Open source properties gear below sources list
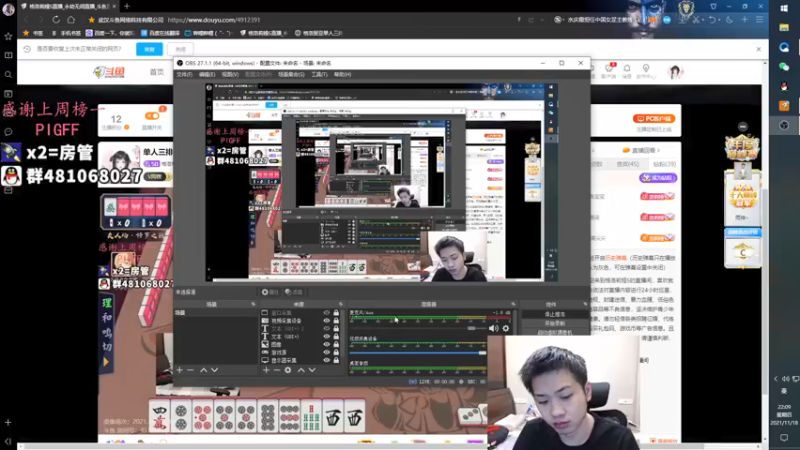 [x=288, y=370]
